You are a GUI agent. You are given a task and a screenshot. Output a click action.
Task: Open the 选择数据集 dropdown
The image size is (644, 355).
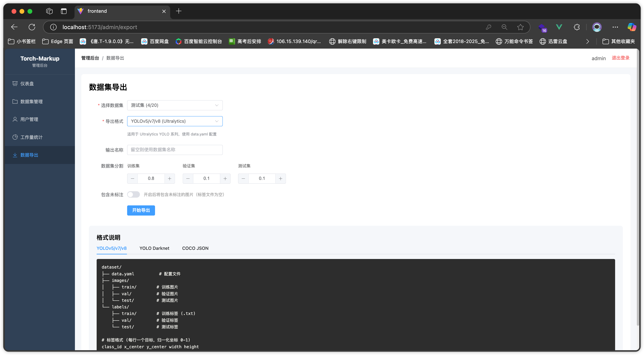175,105
